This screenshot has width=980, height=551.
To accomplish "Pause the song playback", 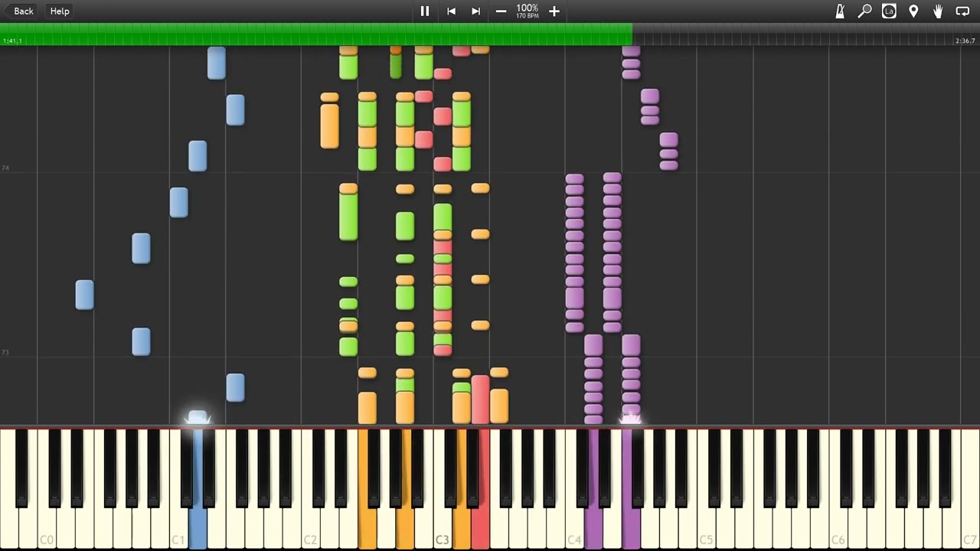I will 425,11.
